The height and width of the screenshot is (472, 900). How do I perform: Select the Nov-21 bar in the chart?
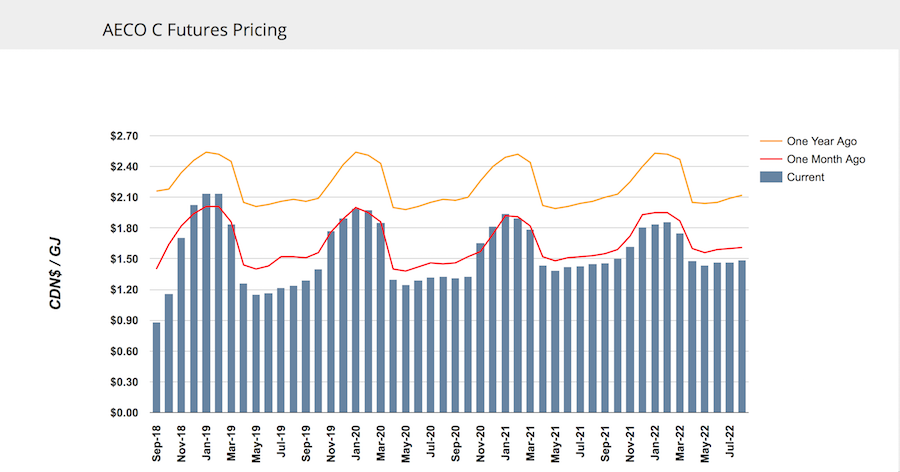point(630,330)
